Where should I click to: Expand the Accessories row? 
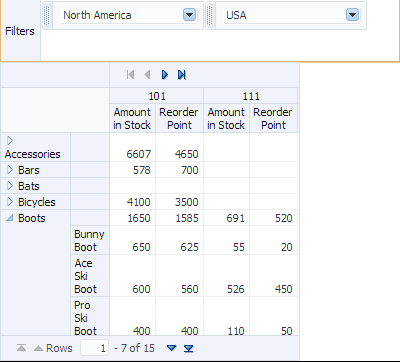tap(10, 141)
